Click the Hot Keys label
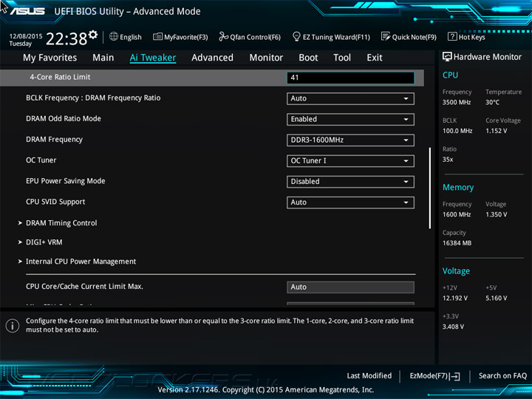 coord(472,37)
